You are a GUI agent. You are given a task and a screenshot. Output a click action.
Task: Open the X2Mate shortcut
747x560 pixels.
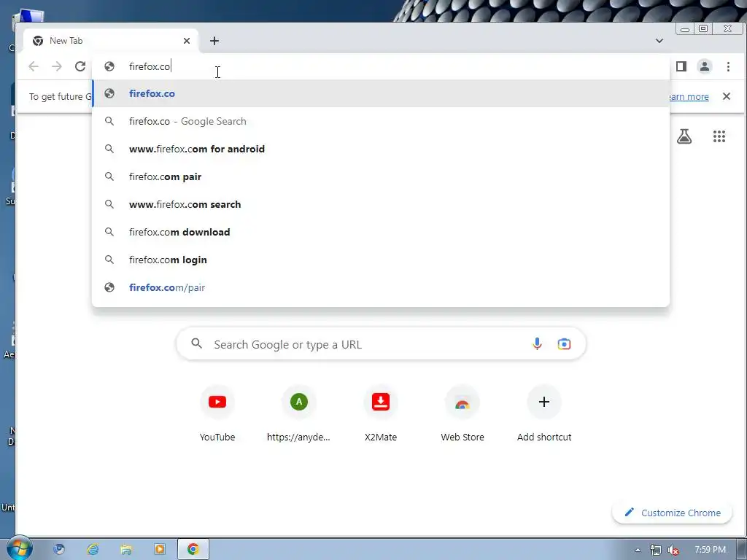(381, 413)
